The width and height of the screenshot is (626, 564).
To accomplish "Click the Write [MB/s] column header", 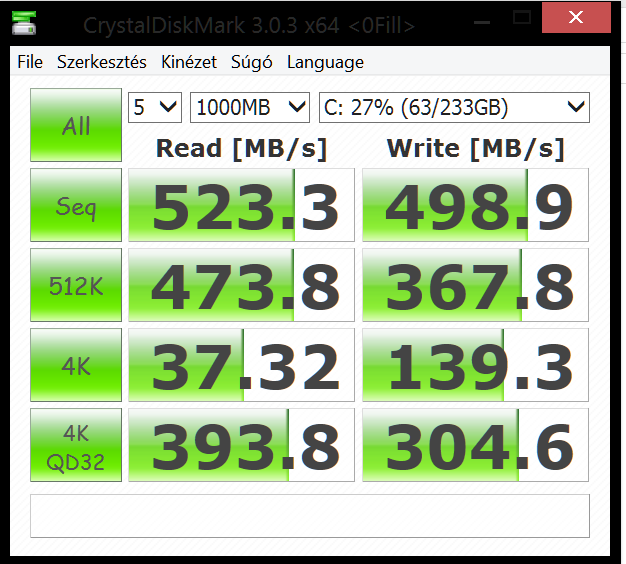I will (475, 148).
